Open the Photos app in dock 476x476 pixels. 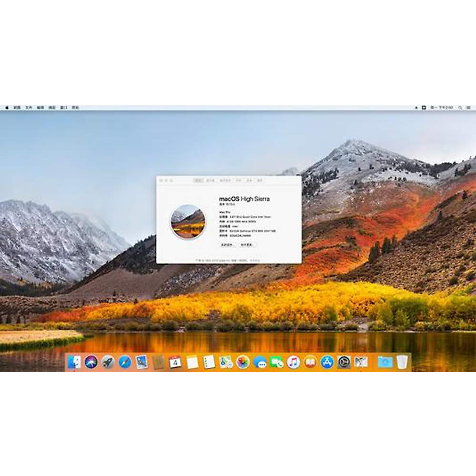(242, 362)
